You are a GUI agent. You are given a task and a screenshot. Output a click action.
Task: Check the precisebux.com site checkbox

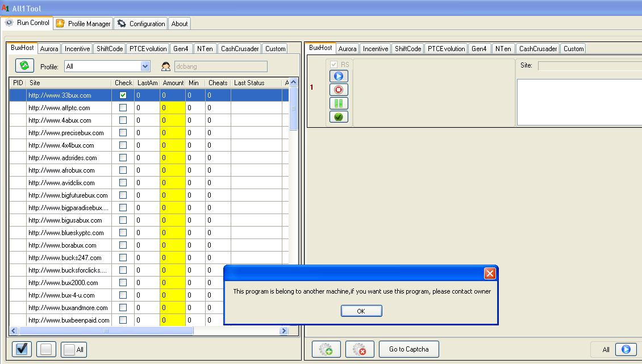[x=123, y=133]
